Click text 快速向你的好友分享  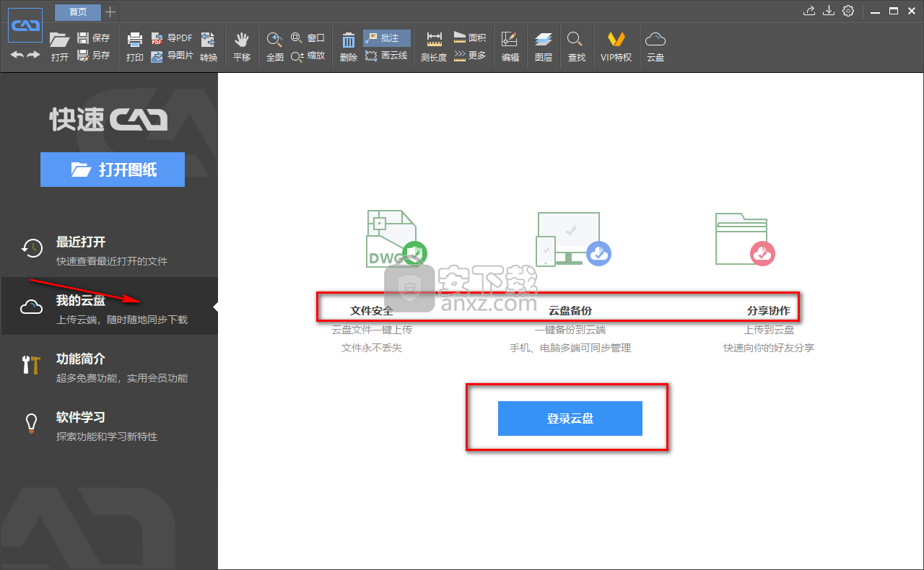(769, 348)
